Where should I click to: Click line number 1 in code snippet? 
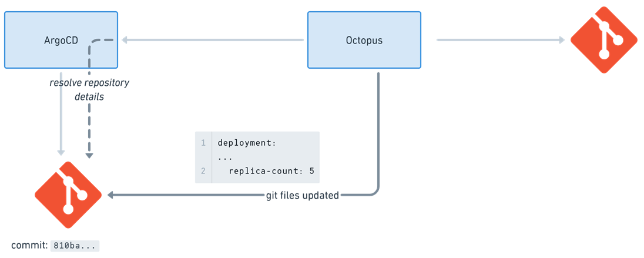[203, 143]
